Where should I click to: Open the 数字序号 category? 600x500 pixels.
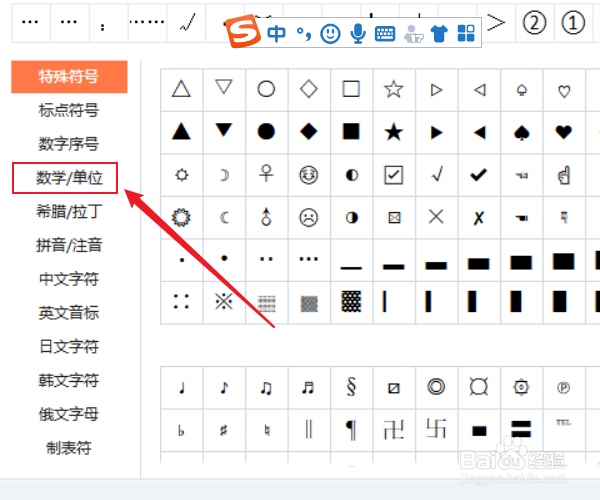coord(69,144)
